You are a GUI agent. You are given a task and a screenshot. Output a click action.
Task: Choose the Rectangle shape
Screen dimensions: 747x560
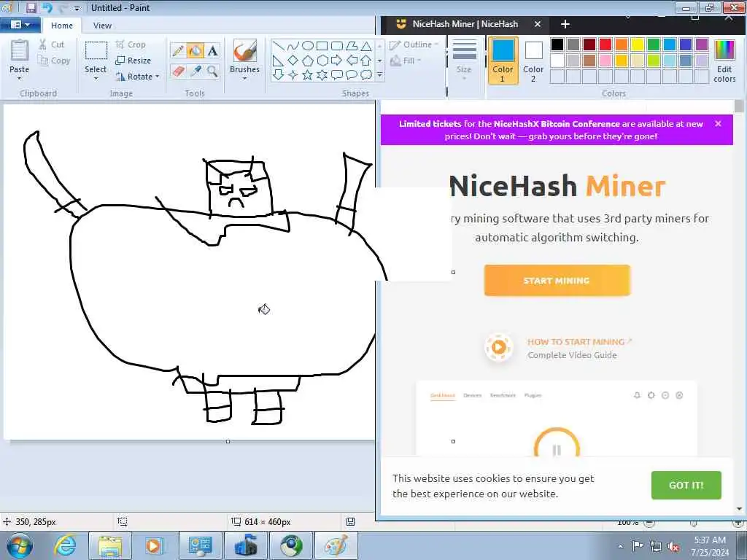(322, 46)
